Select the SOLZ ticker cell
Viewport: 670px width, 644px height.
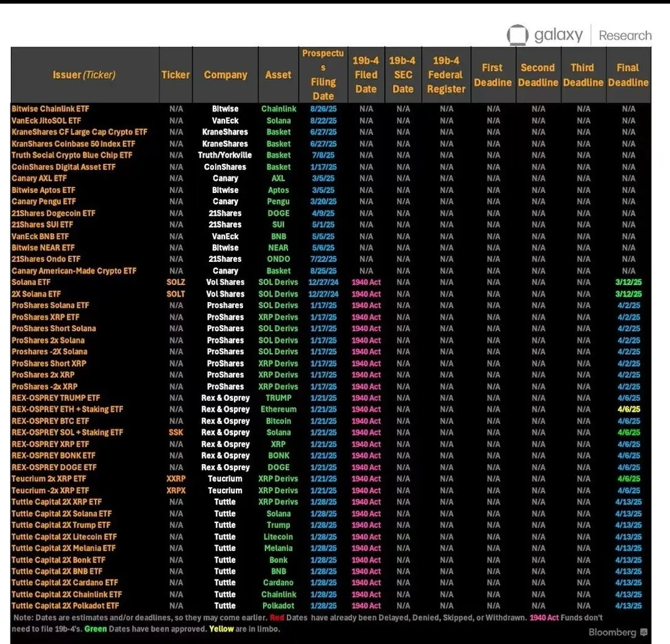pos(176,282)
